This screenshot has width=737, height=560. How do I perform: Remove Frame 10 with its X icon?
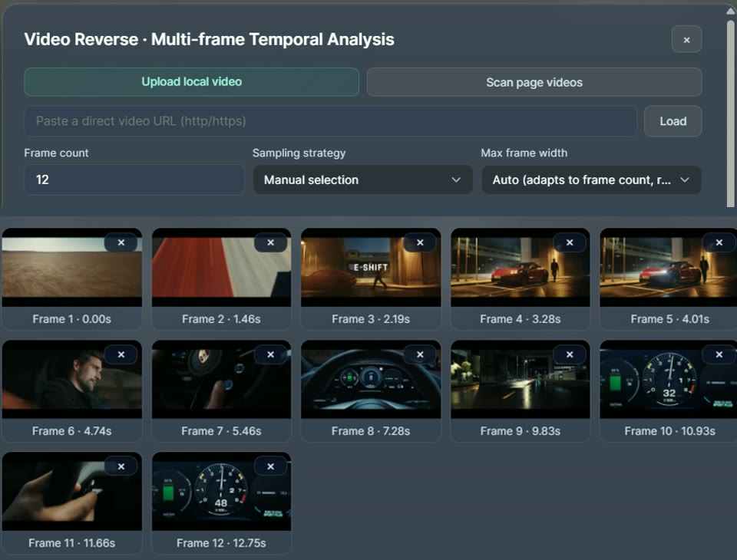coord(719,354)
